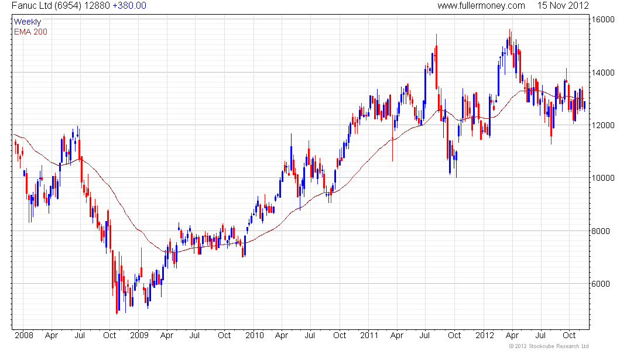Click the final 'Oct' label after 2012

pyautogui.click(x=569, y=335)
